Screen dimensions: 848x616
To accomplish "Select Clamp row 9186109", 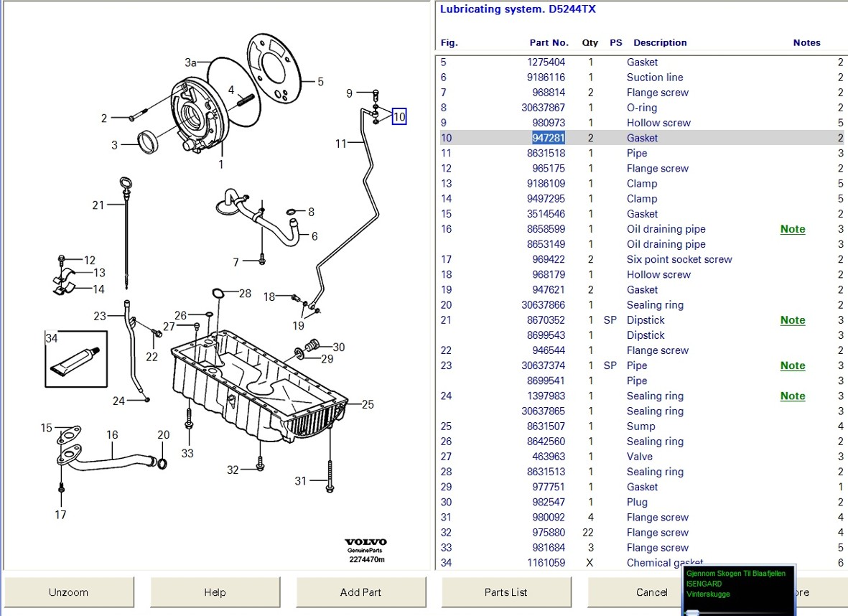I will pos(641,183).
